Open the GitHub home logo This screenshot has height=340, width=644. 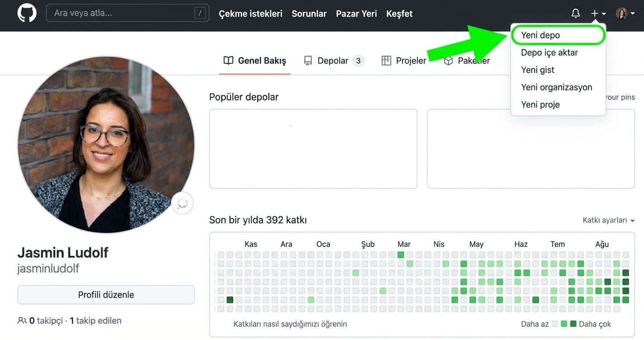click(x=27, y=13)
